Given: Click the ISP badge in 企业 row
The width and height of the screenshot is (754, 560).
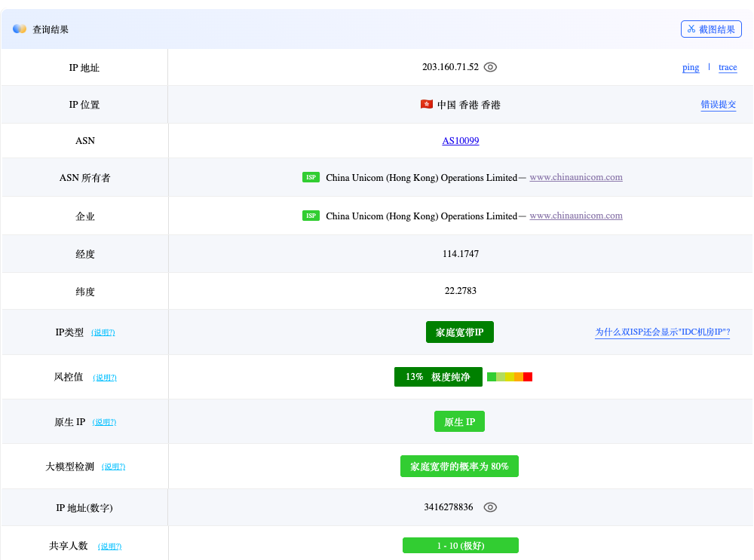Looking at the screenshot, I should pyautogui.click(x=311, y=216).
